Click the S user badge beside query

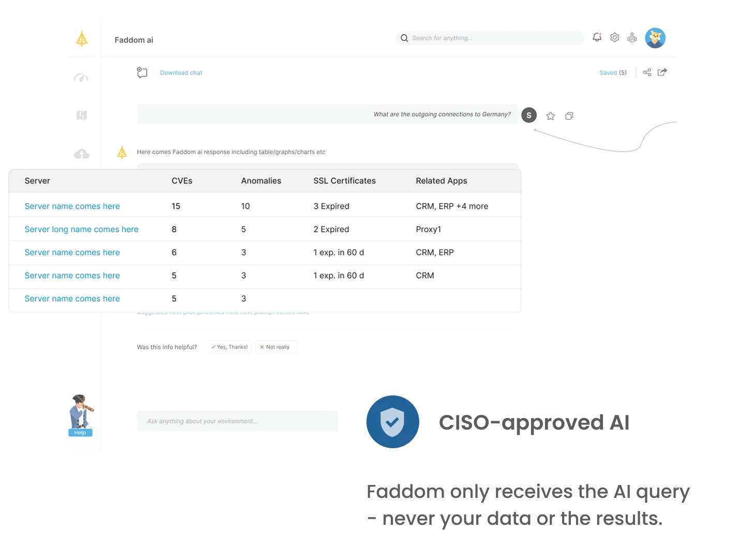pos(529,115)
